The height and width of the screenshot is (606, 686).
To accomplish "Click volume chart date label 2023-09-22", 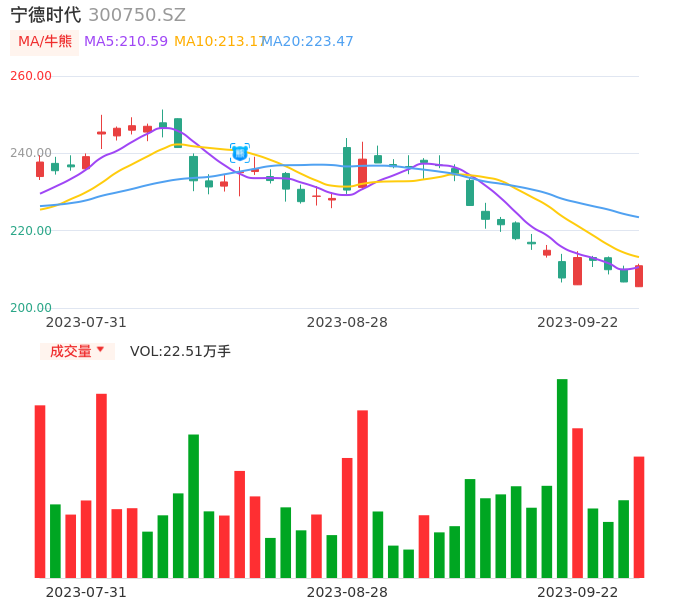I will coord(578,592).
